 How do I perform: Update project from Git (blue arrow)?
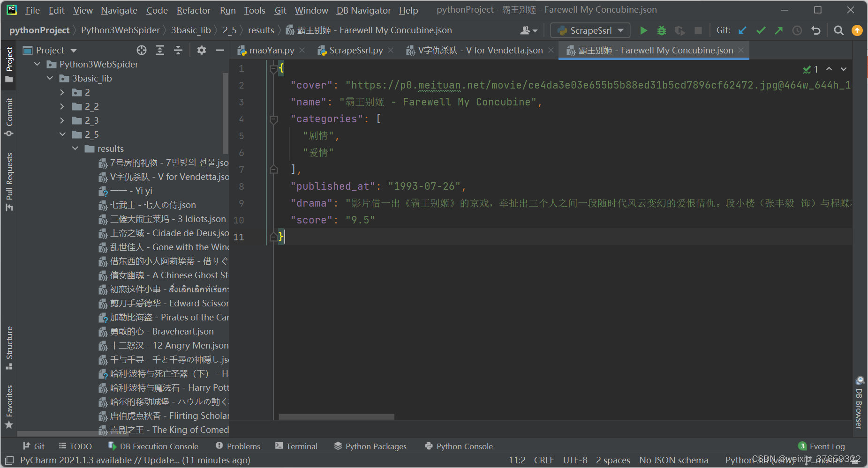[x=742, y=30]
